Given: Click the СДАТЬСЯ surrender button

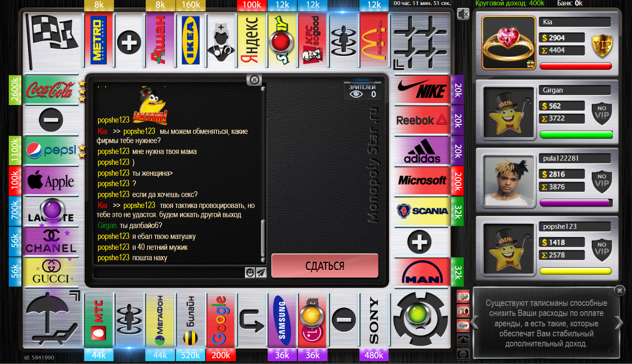Looking at the screenshot, I should 325,266.
